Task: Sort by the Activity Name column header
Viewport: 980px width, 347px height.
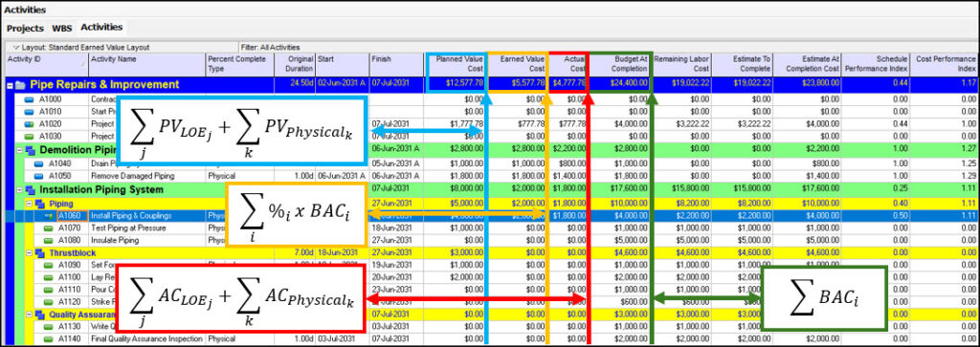Action: coord(147,64)
